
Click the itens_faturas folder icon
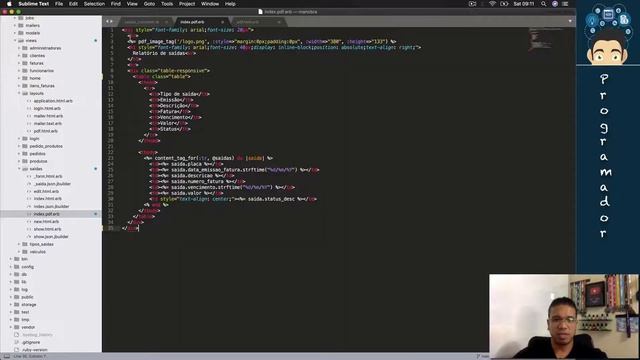click(x=25, y=86)
